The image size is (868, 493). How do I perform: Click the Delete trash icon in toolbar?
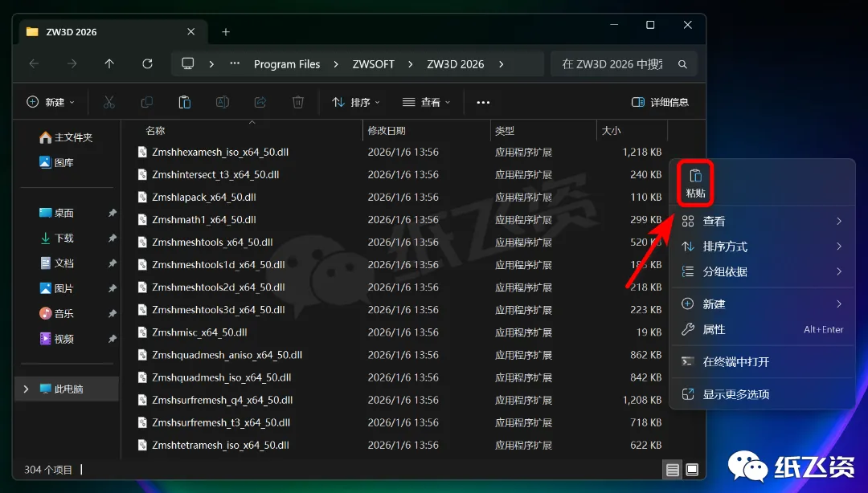298,102
